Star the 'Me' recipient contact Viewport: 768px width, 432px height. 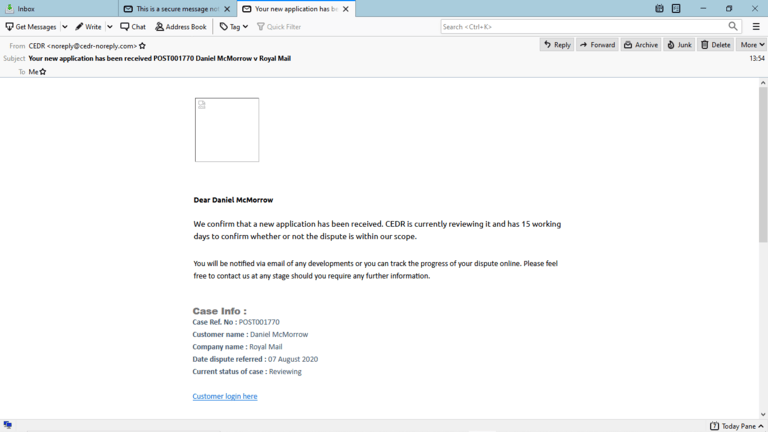pyautogui.click(x=43, y=72)
